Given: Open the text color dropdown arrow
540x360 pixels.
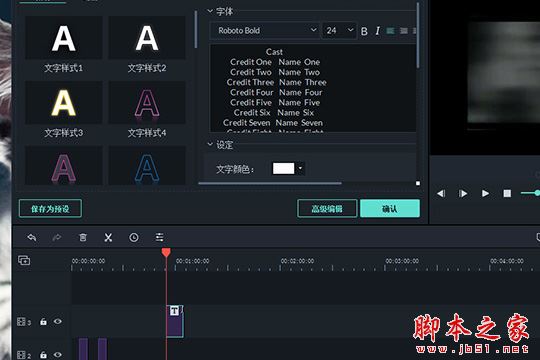Looking at the screenshot, I should 300,168.
